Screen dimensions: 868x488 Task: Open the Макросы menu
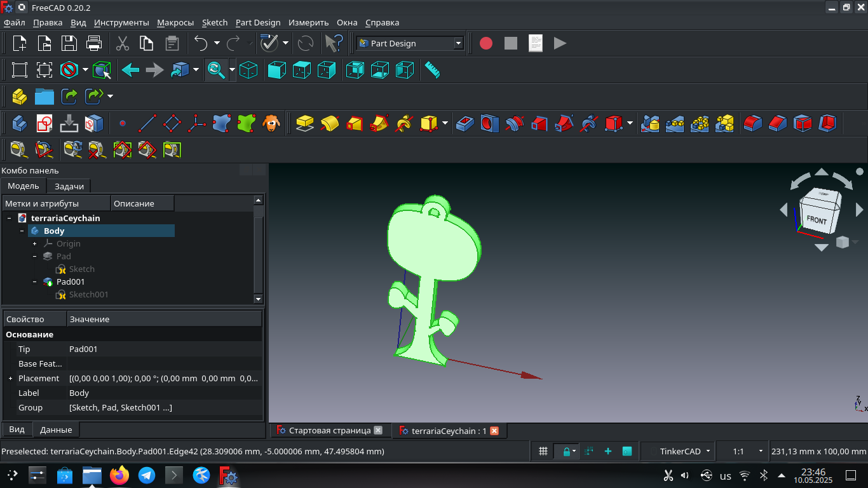tap(175, 22)
